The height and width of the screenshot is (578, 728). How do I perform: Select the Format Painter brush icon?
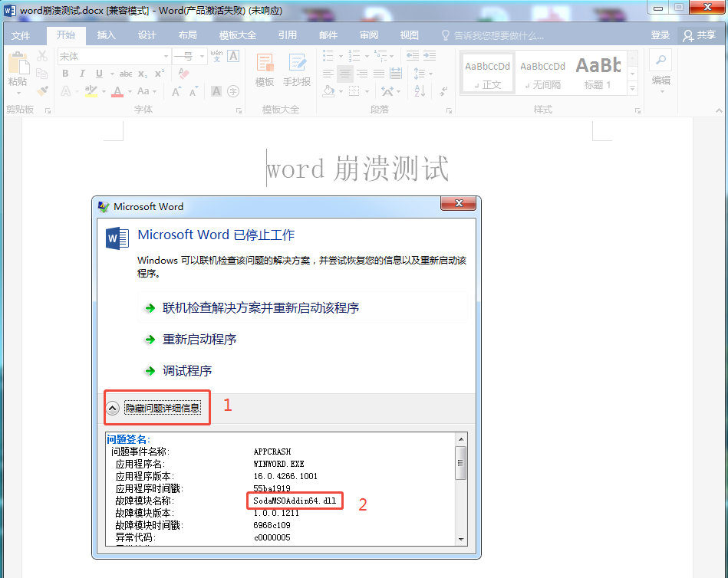coord(42,90)
